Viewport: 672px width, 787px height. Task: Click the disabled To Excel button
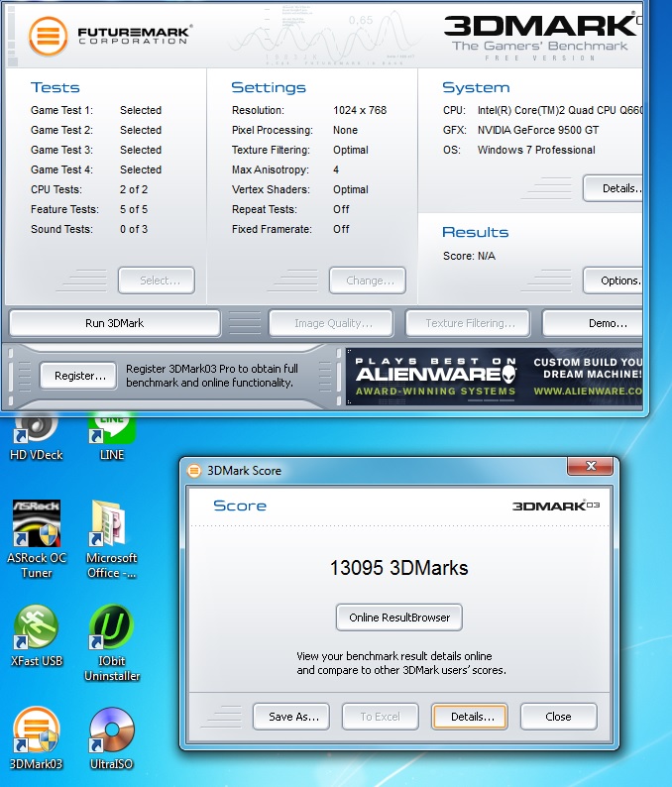(x=381, y=717)
